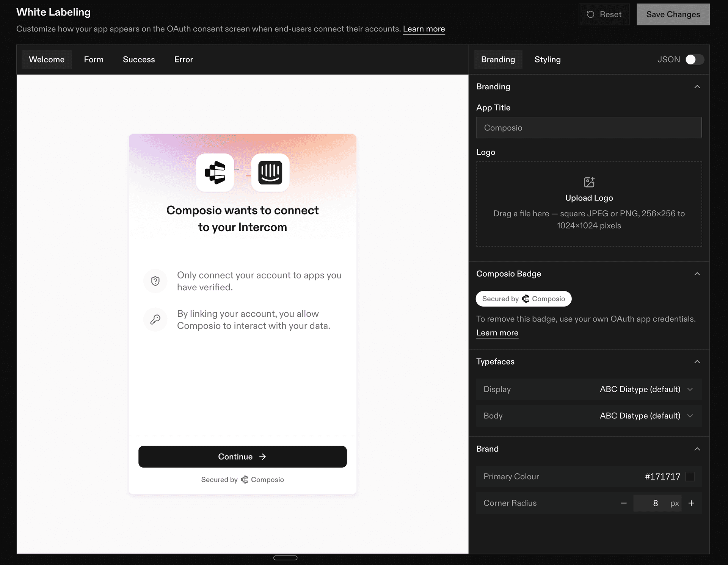Click the #171717 colour hex value

coord(662,476)
